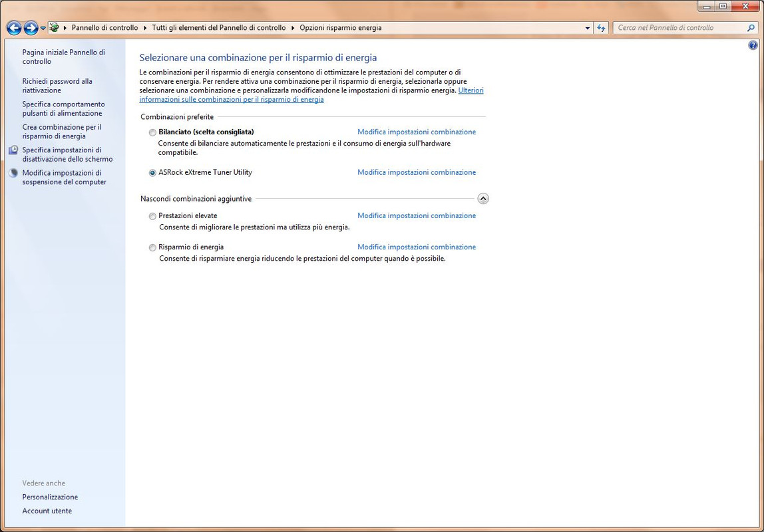Click the screen-off icon beside Specifica impostazioni
The width and height of the screenshot is (764, 532).
point(13,150)
